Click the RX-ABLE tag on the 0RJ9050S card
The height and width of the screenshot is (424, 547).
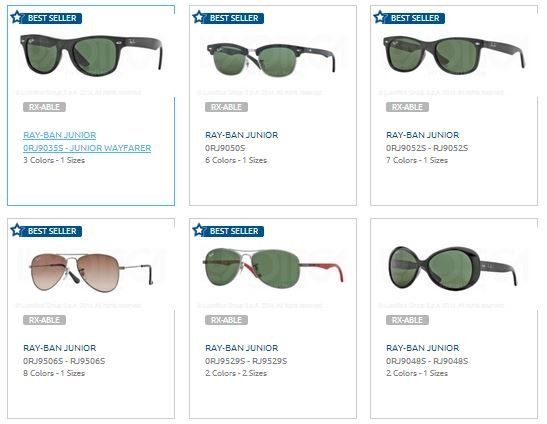(x=226, y=107)
